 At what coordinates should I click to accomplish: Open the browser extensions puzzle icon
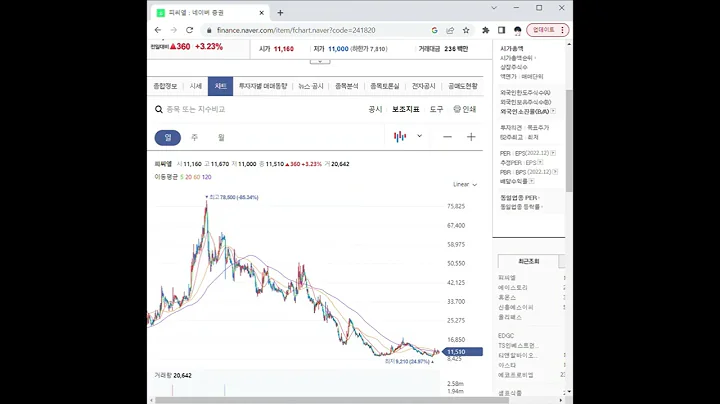coord(485,30)
